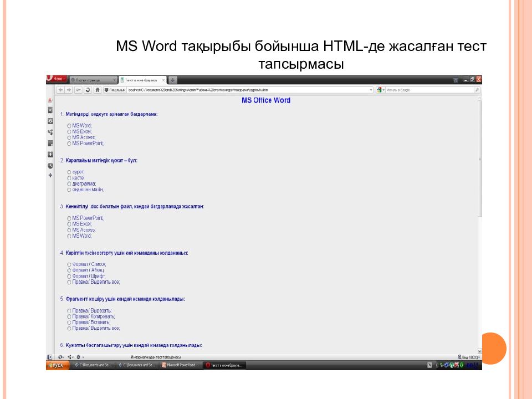Click the password wand key icon

coord(78,90)
